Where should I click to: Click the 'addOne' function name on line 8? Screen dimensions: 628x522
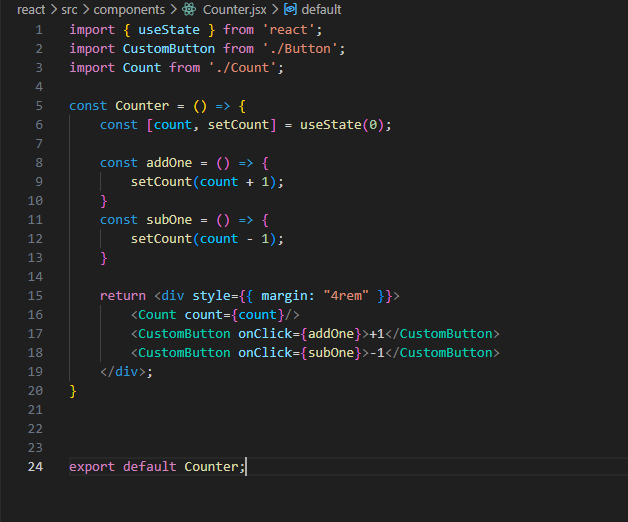169,163
